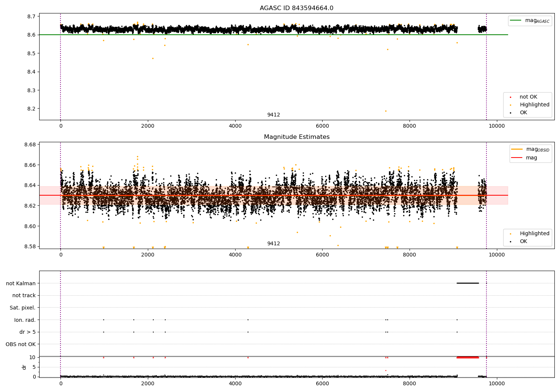The width and height of the screenshot is (560, 392).
Task: Click the 4000 x-tick in top plot
Action: (235, 126)
